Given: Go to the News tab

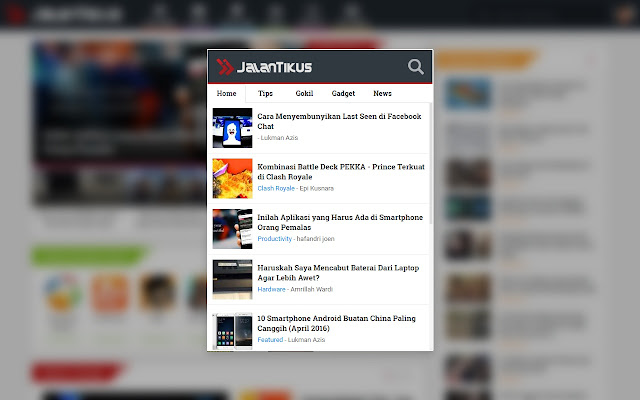Looking at the screenshot, I should pyautogui.click(x=382, y=93).
